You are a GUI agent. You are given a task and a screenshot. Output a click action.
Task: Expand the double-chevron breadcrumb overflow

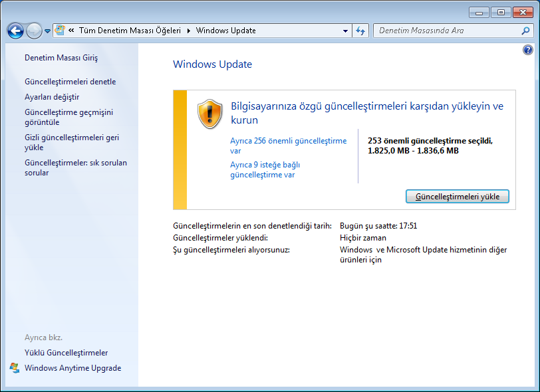(x=71, y=31)
